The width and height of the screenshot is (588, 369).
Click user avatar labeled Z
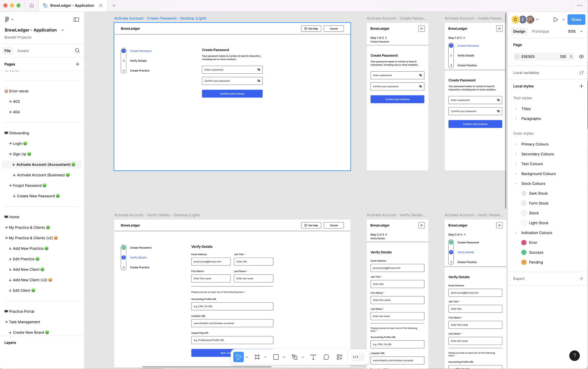click(523, 20)
